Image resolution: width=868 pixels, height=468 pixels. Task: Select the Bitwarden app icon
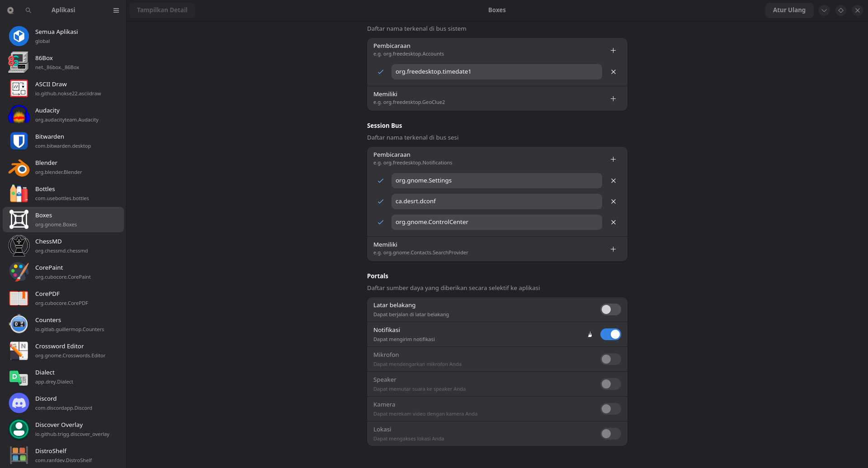[x=19, y=141]
